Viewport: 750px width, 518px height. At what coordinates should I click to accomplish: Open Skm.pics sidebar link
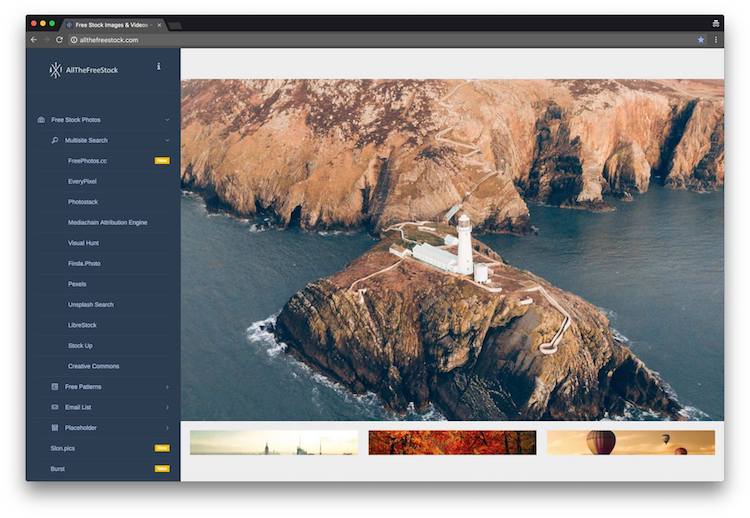tap(63, 448)
